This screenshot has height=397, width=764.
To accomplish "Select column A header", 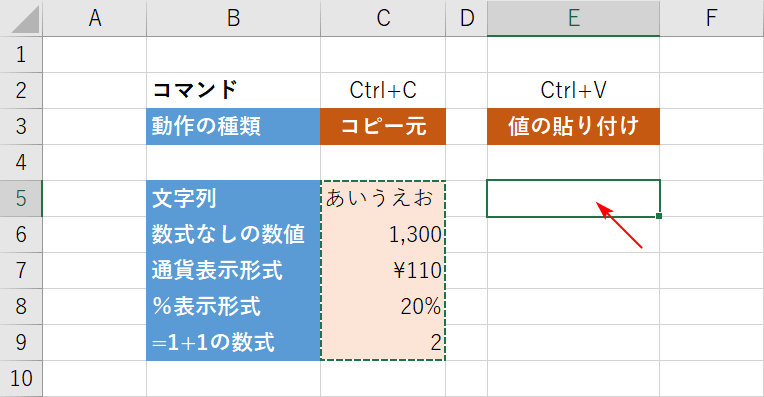I will click(x=95, y=18).
